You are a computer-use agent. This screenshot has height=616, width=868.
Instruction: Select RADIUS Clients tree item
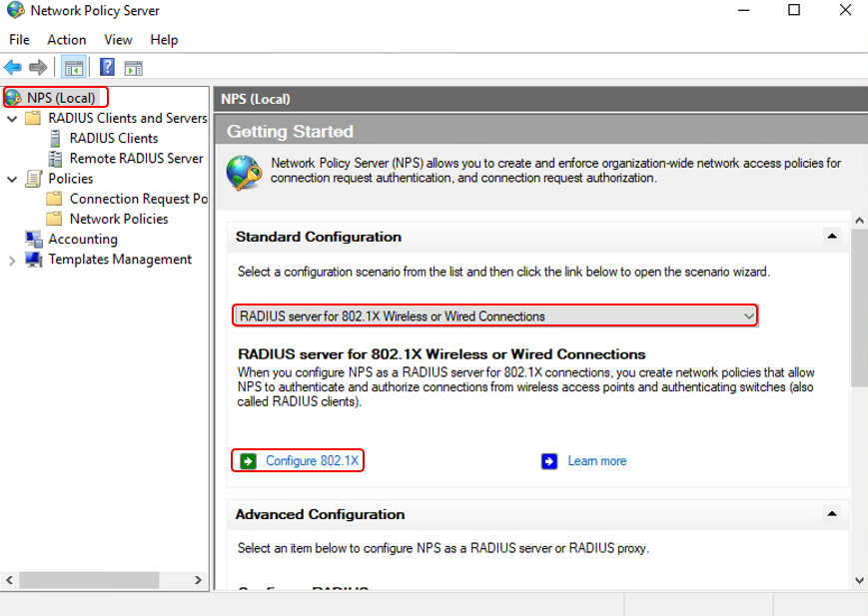(x=114, y=139)
